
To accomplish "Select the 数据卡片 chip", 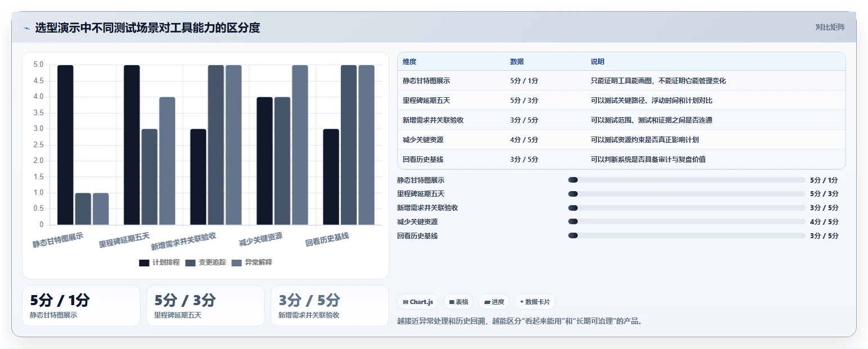I will pos(534,302).
